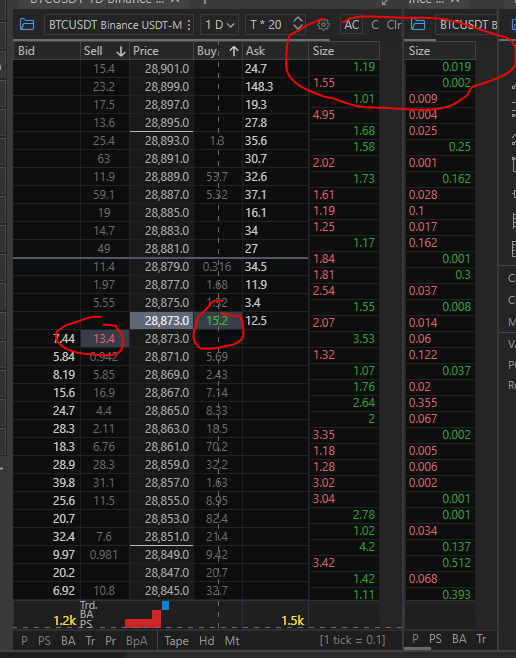
Task: Open the folder icon in the second panel
Action: coord(418,24)
